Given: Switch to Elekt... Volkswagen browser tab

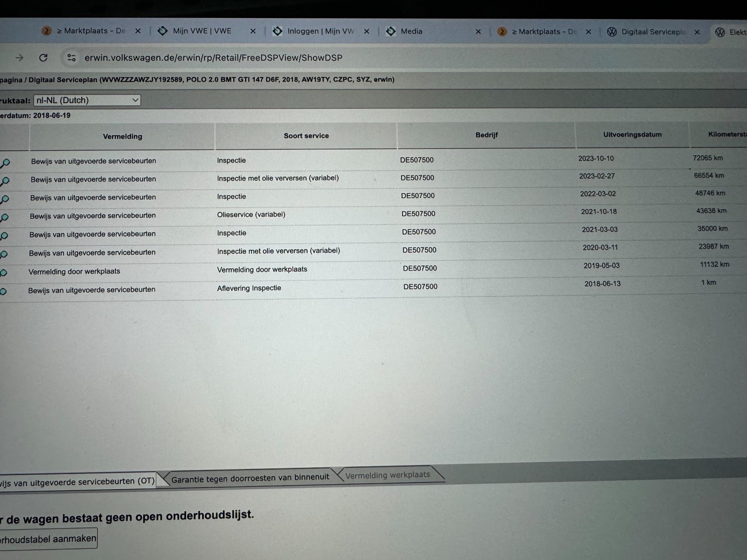Looking at the screenshot, I should tap(730, 32).
